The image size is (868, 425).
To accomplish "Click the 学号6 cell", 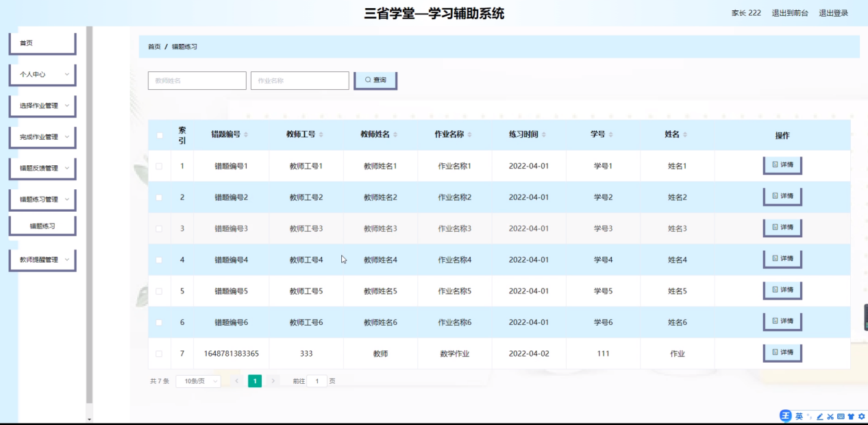I will (603, 322).
